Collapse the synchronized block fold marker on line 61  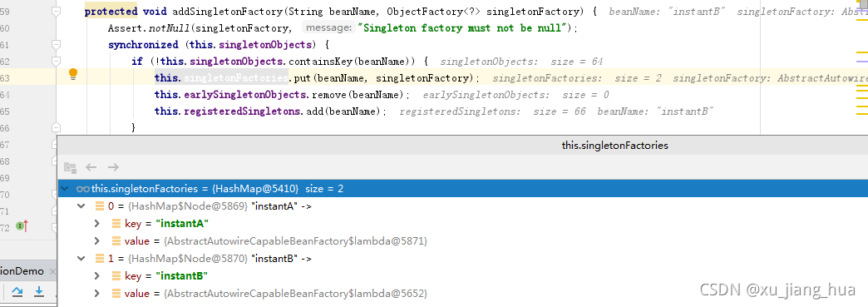pyautogui.click(x=56, y=44)
